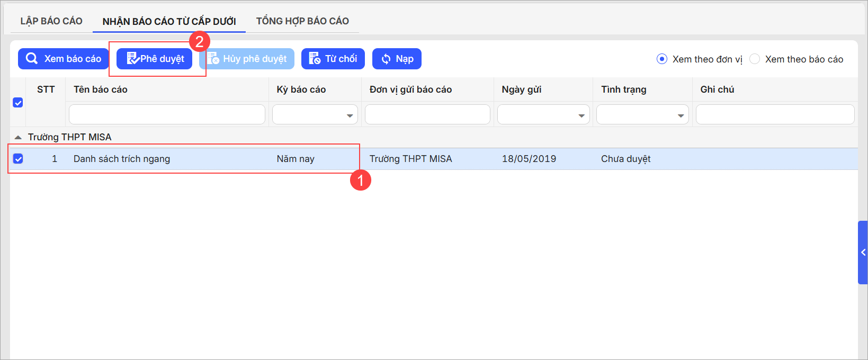This screenshot has width=868, height=360.
Task: Click the Từ chối reject icon
Action: [x=315, y=59]
